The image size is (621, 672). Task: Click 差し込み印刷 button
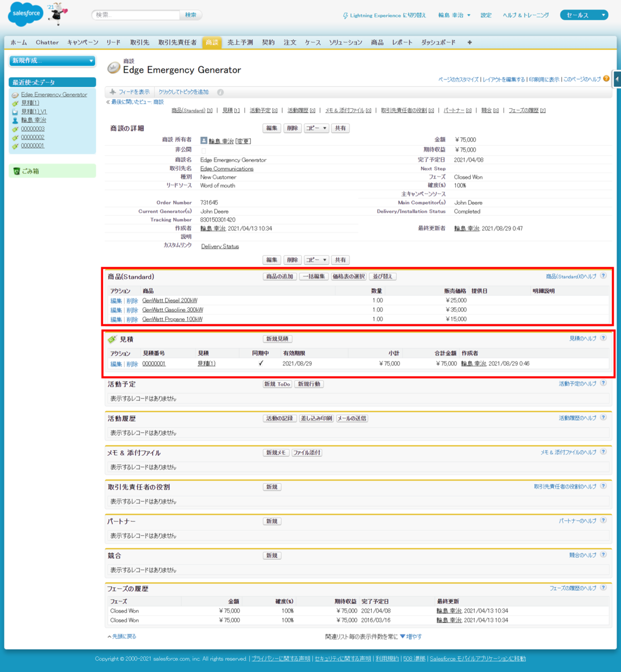click(x=316, y=419)
